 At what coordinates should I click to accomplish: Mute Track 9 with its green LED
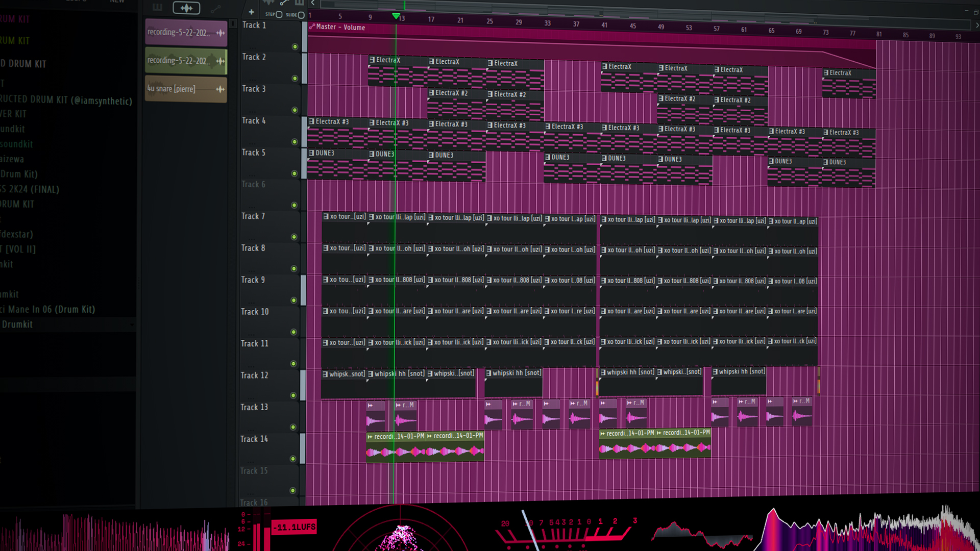coord(293,300)
